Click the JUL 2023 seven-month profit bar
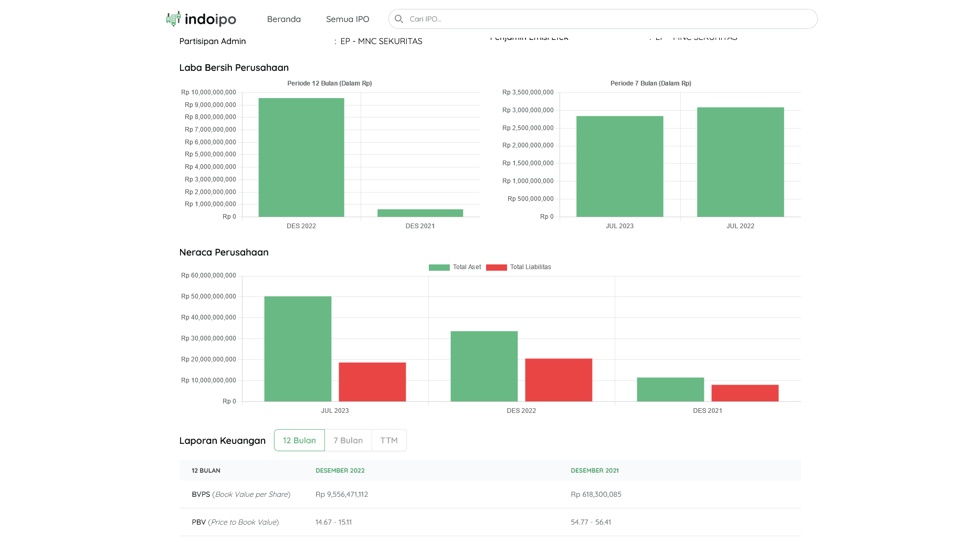The image size is (980, 543). coord(620,166)
